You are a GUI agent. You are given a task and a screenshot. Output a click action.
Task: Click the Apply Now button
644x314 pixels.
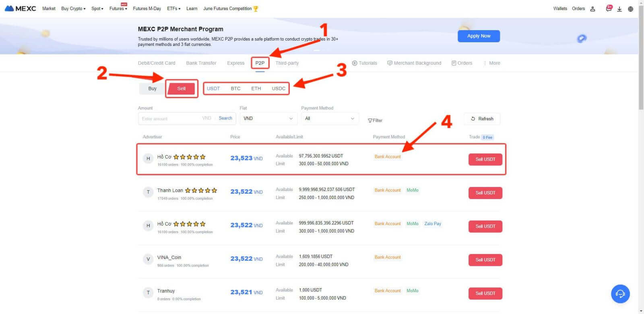(x=479, y=36)
